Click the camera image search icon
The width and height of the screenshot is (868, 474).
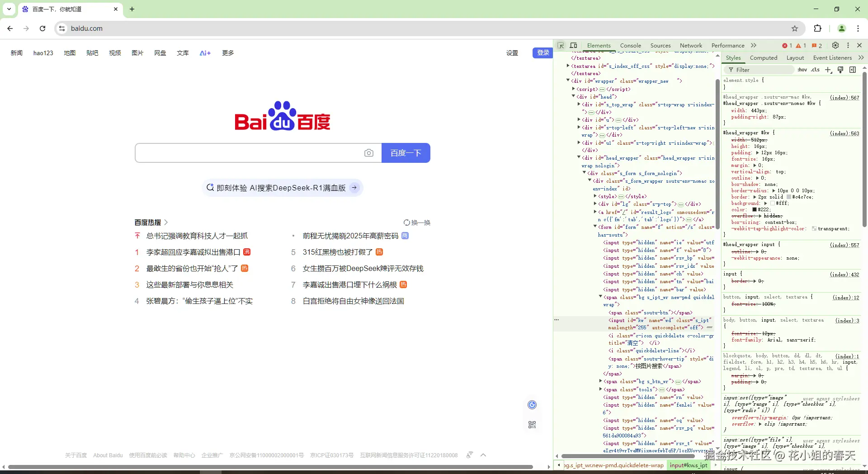click(x=369, y=153)
